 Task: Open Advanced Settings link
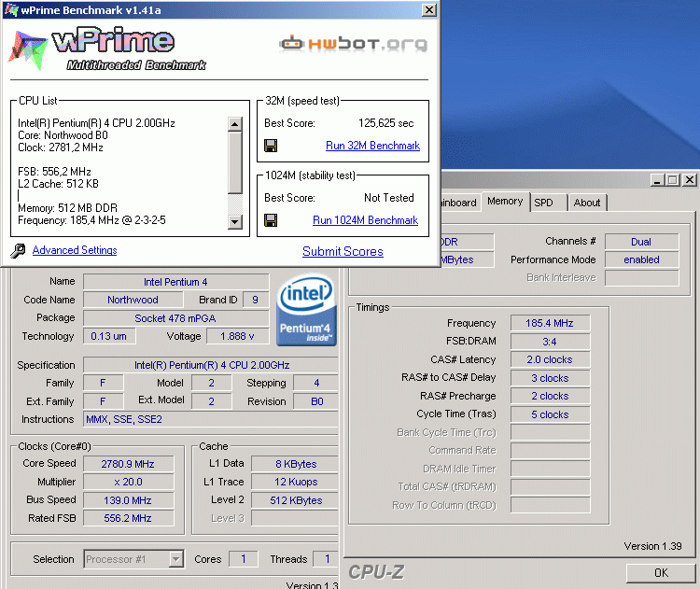pos(75,250)
